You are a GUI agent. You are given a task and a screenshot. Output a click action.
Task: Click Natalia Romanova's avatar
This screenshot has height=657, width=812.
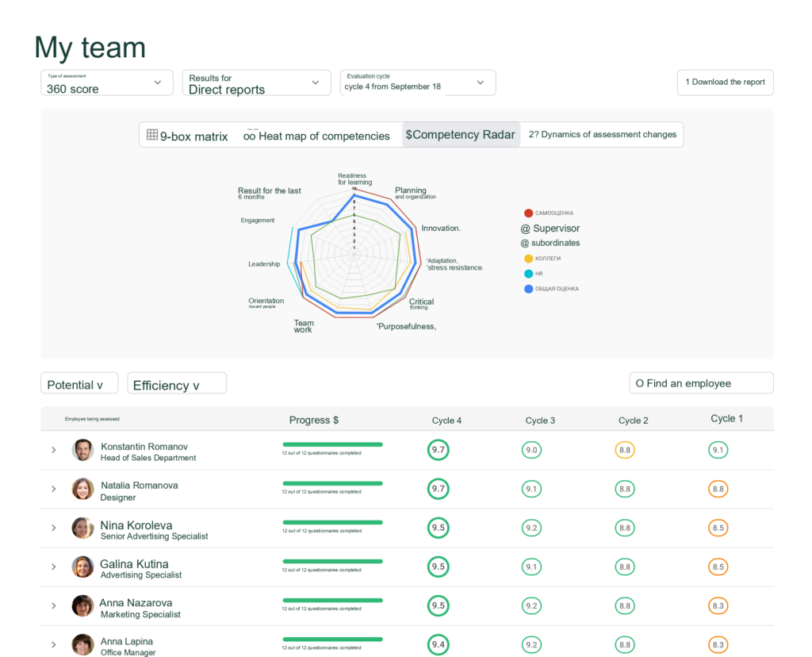tap(82, 489)
